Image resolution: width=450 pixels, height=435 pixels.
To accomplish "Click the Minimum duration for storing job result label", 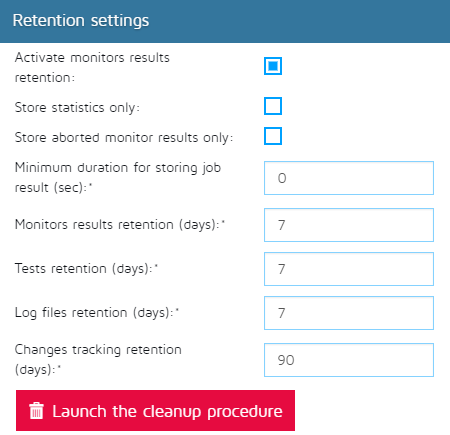I will pyautogui.click(x=118, y=177).
